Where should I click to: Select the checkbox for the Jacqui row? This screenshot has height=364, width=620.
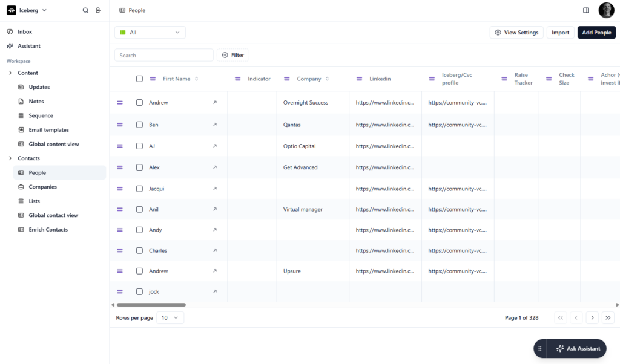[x=139, y=189]
